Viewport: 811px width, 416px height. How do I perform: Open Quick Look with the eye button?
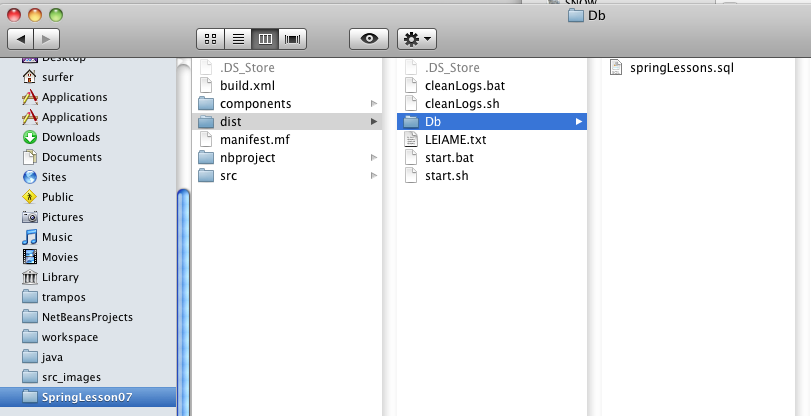[x=369, y=39]
